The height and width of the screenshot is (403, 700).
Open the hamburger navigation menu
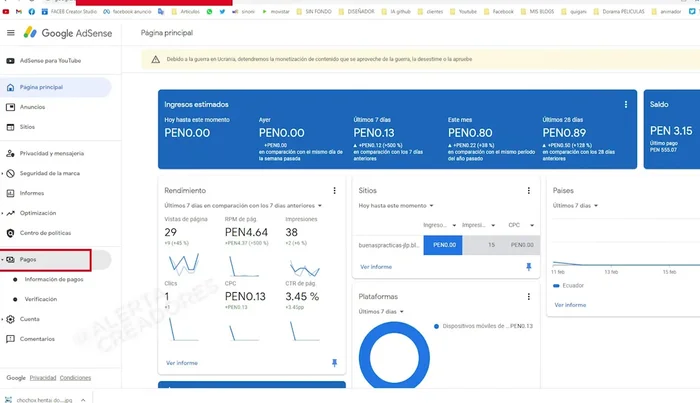11,33
